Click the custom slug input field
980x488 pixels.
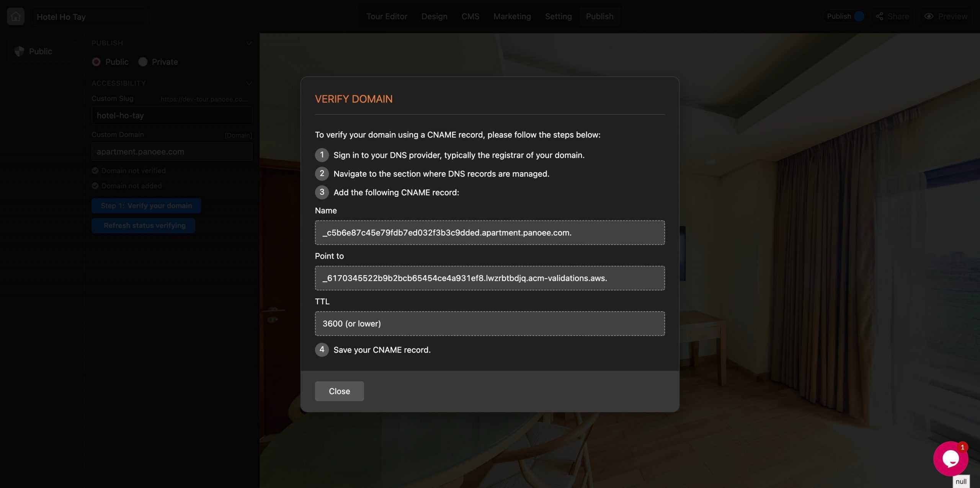click(x=171, y=115)
